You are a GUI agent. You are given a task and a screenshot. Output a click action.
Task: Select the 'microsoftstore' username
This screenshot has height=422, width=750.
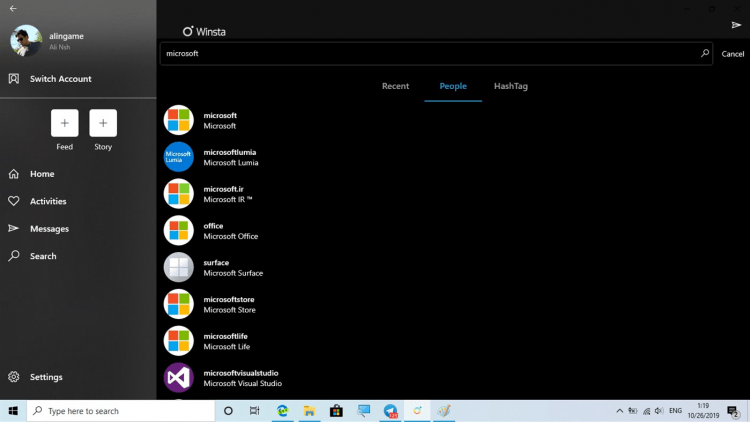tap(229, 300)
